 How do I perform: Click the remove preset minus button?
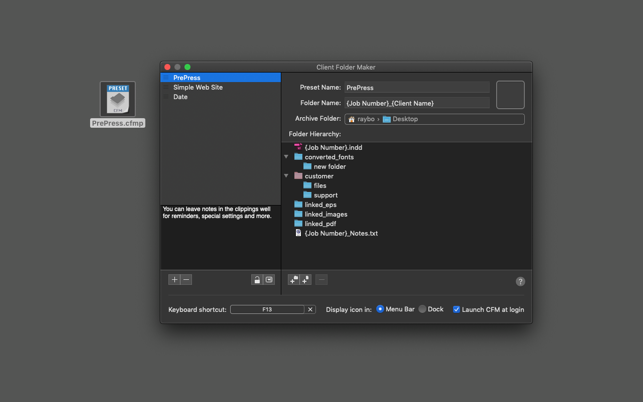186,280
